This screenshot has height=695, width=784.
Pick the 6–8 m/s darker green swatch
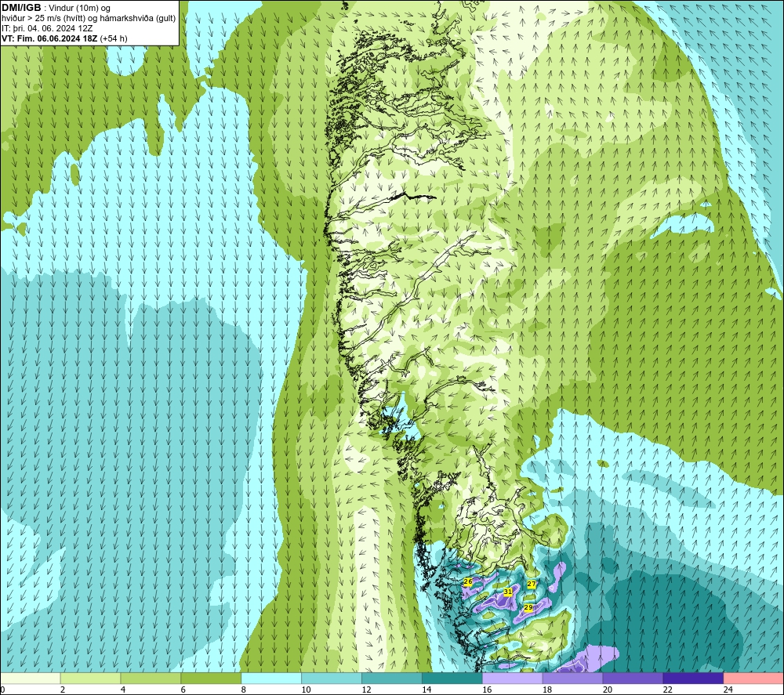click(211, 678)
